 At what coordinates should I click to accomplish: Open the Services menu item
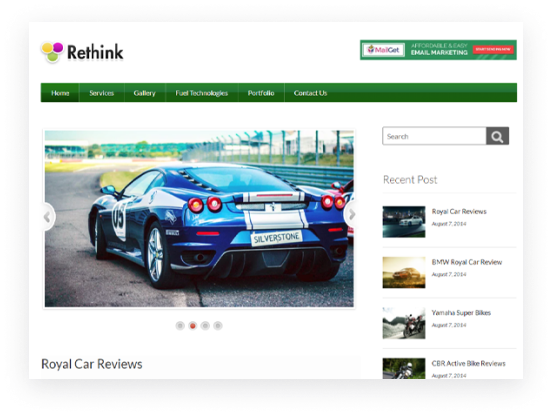[101, 93]
